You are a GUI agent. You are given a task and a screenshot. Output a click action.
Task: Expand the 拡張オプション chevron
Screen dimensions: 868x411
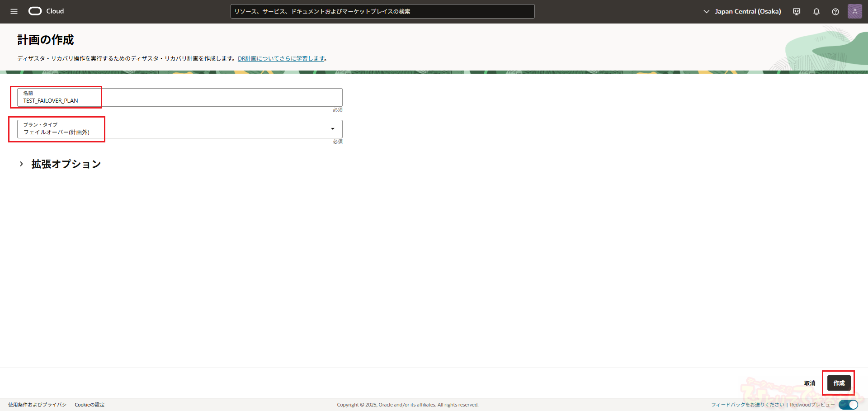coord(21,164)
